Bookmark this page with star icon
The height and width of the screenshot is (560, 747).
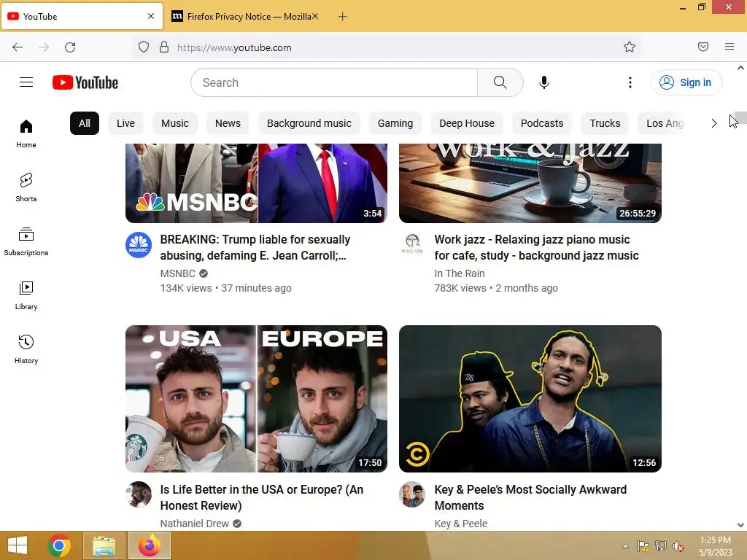point(630,47)
